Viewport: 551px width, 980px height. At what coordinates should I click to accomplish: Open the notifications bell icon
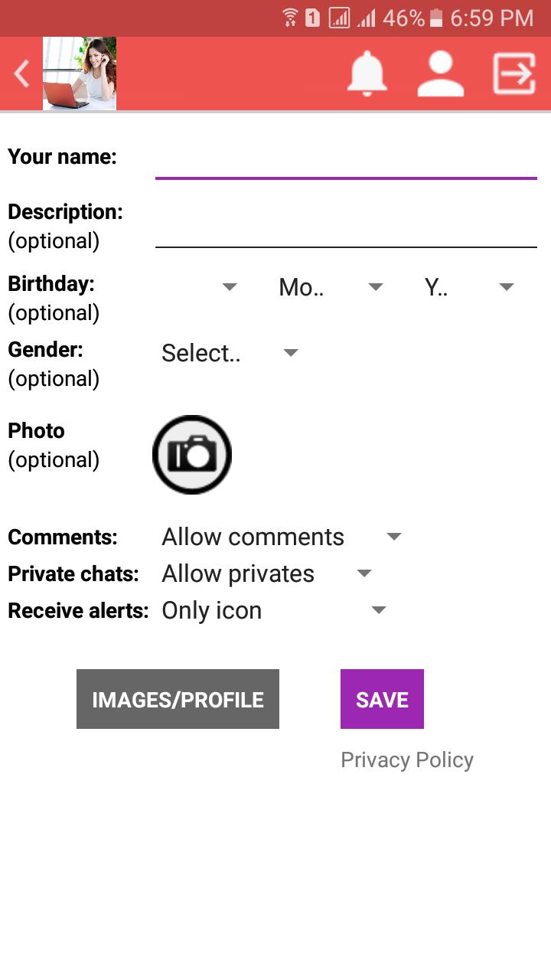click(x=367, y=74)
